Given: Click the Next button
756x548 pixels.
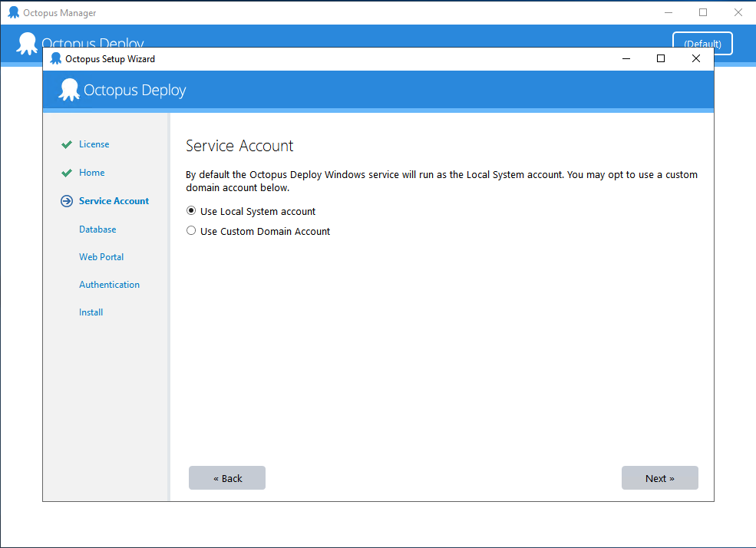Looking at the screenshot, I should (659, 478).
